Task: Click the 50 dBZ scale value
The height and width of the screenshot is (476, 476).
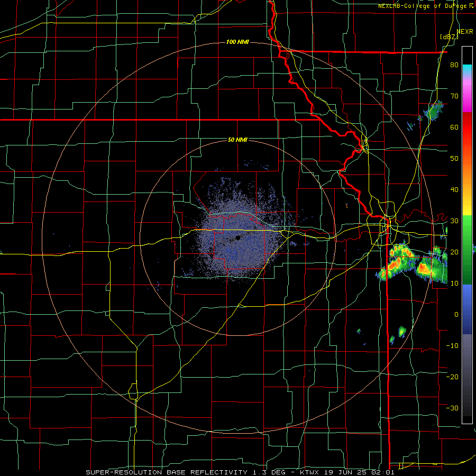Action: [x=454, y=159]
